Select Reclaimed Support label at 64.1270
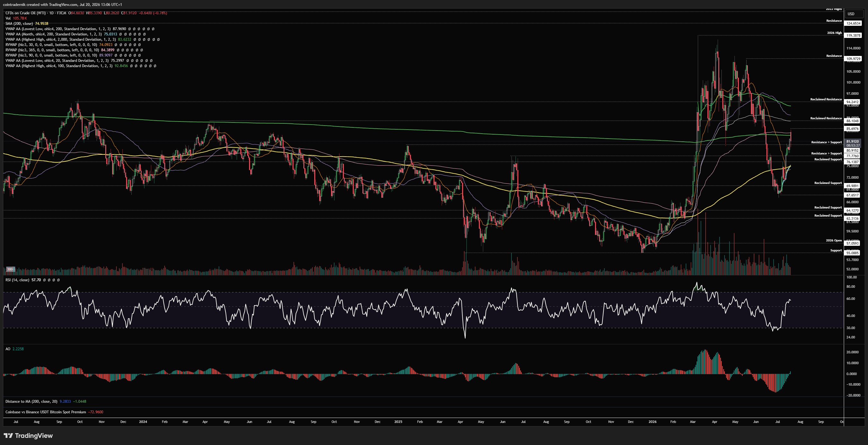Image resolution: width=868 pixels, height=445 pixels. tap(828, 207)
